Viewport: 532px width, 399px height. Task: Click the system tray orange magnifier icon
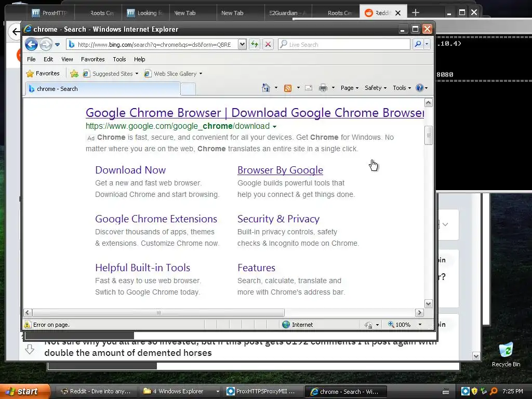(x=494, y=392)
